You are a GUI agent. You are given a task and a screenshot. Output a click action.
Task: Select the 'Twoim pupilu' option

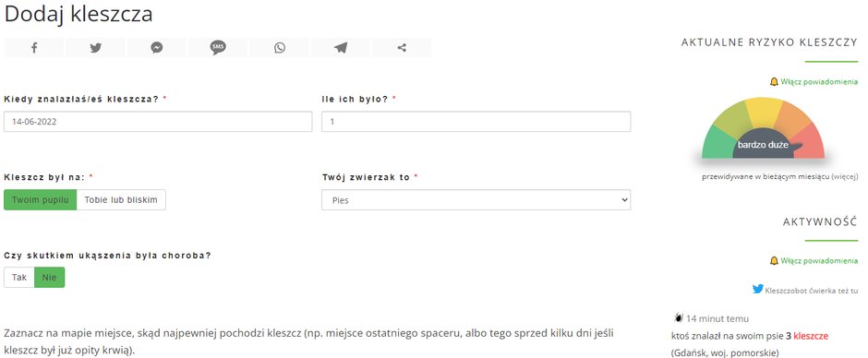[41, 199]
